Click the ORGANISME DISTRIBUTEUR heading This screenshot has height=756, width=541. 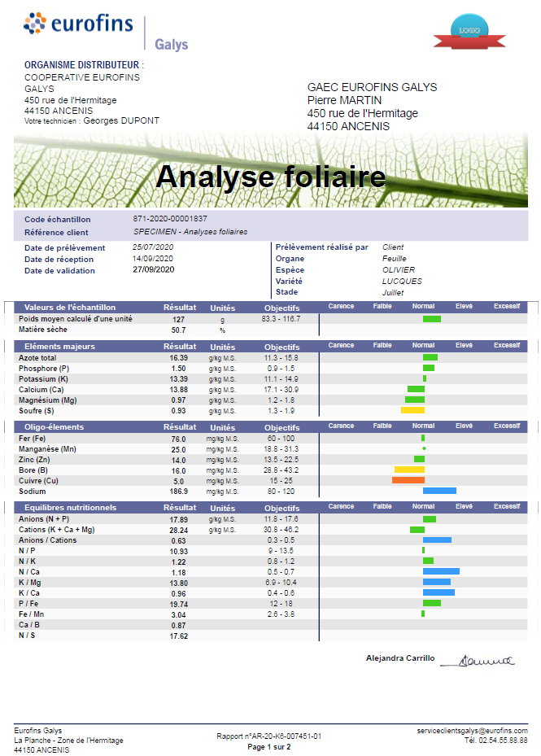tap(85, 64)
